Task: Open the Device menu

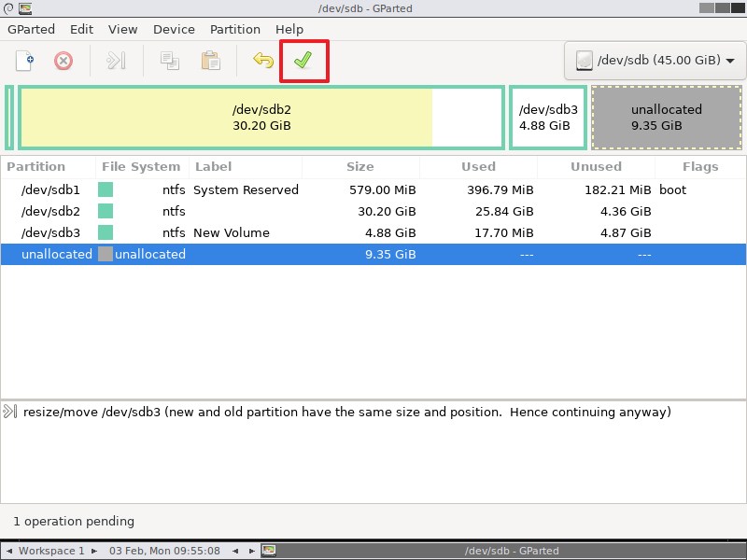Action: pyautogui.click(x=173, y=29)
